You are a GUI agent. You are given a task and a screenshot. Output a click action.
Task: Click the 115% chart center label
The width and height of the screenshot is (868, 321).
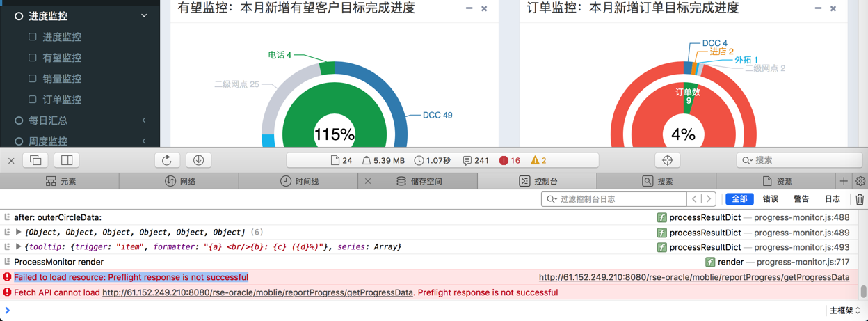tap(335, 134)
